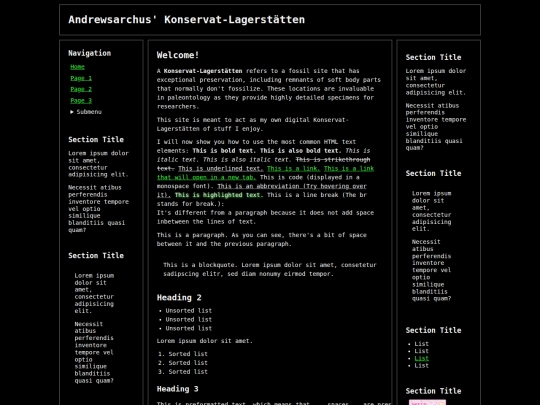Open the Home navigation link
The width and height of the screenshot is (540, 405).
[77, 67]
